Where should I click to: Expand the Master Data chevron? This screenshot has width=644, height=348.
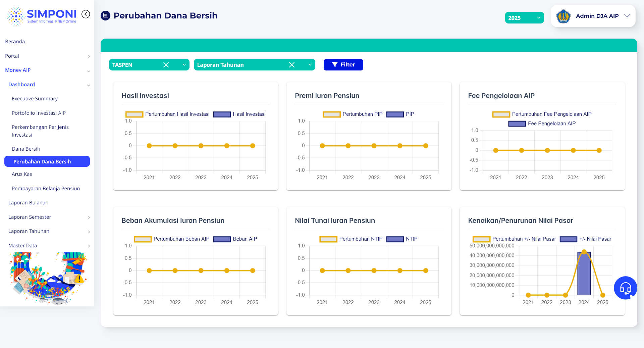pos(89,246)
